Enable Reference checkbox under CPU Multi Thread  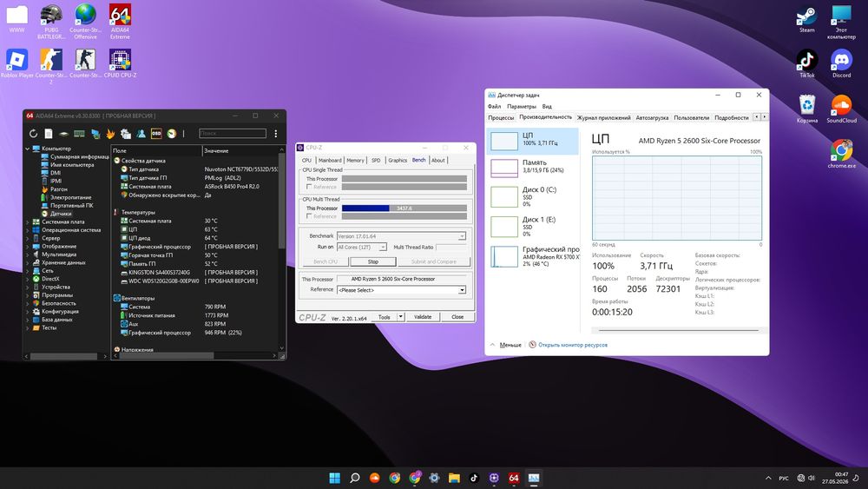click(x=310, y=216)
